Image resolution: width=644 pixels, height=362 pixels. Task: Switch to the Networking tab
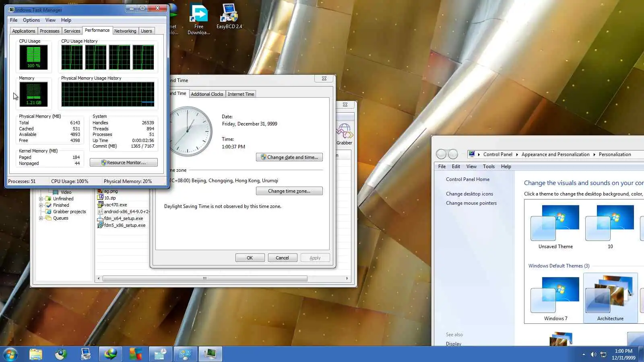pyautogui.click(x=125, y=31)
